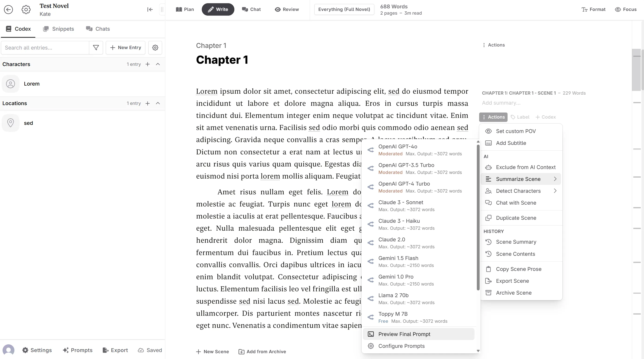
Task: Click the Review tab icon
Action: (277, 9)
